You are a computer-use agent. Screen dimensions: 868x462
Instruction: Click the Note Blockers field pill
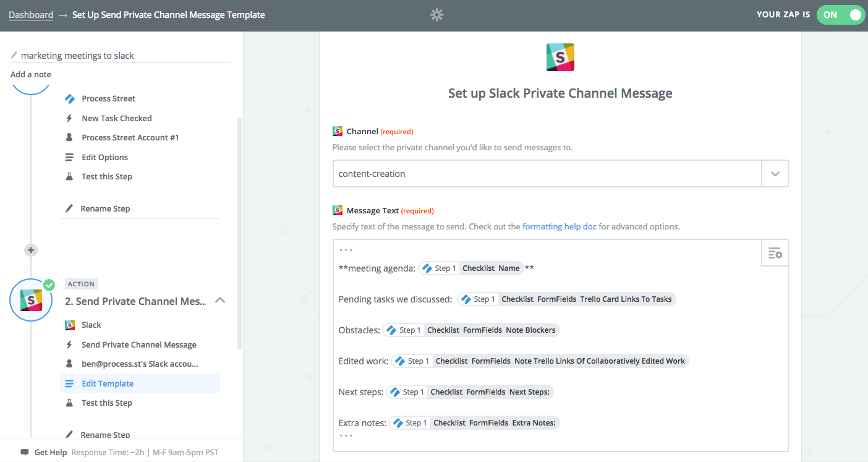point(471,330)
